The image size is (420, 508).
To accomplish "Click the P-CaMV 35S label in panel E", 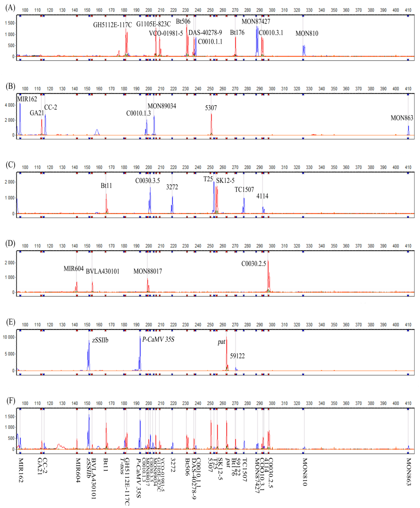I will (x=158, y=339).
